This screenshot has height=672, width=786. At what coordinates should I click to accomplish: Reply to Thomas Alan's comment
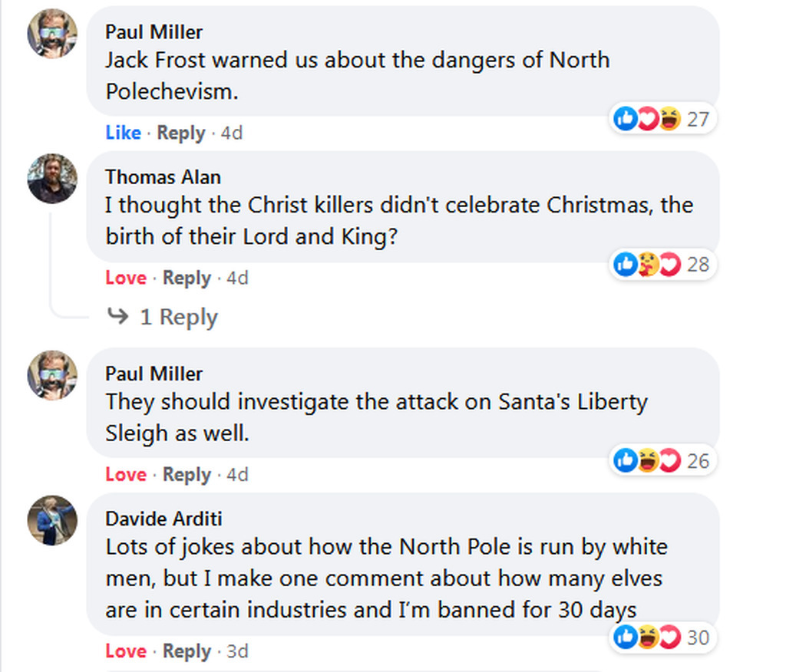tap(187, 278)
